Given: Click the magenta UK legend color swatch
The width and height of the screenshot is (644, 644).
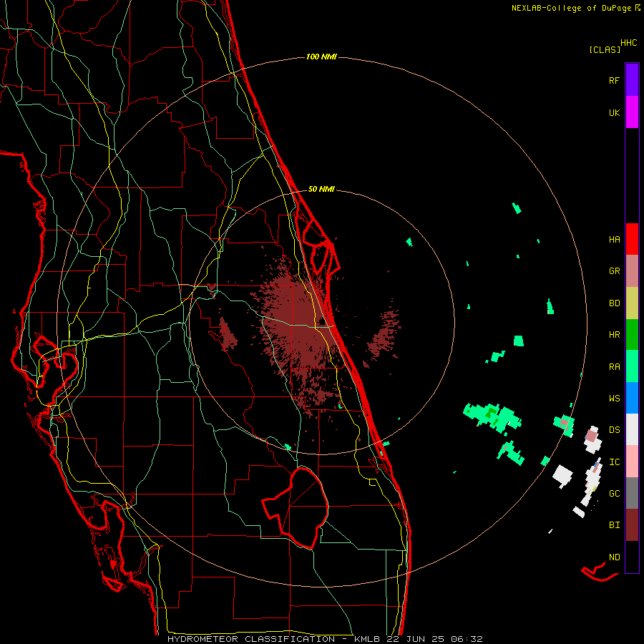Looking at the screenshot, I should coord(632,112).
